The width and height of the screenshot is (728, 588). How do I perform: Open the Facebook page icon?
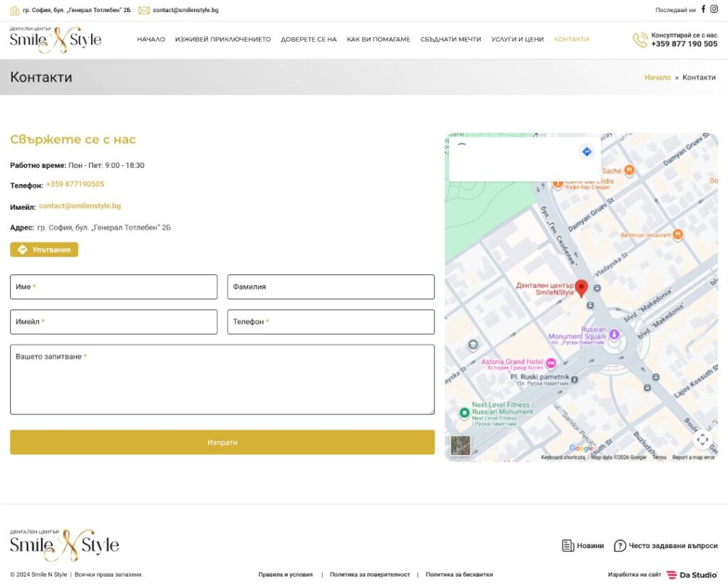(703, 9)
